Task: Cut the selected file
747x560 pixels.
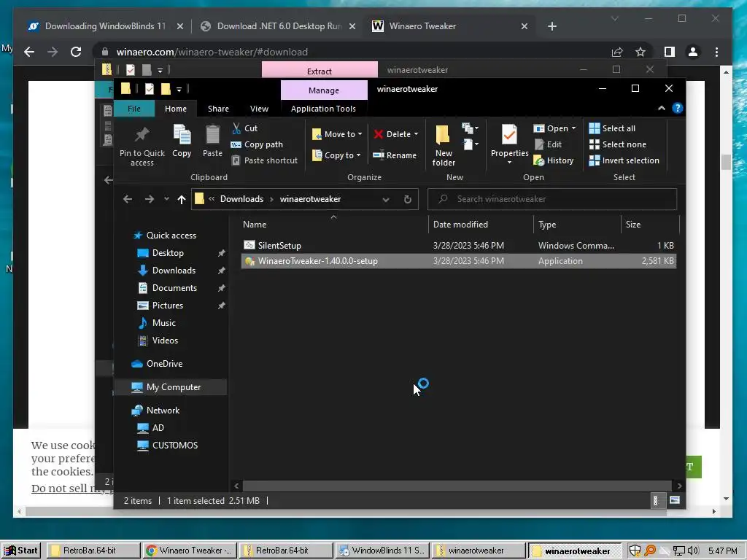Action: click(x=245, y=128)
